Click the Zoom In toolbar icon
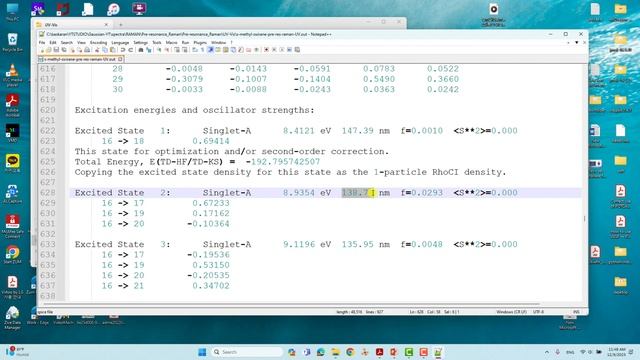This screenshot has height=360, width=640. pos(159,50)
